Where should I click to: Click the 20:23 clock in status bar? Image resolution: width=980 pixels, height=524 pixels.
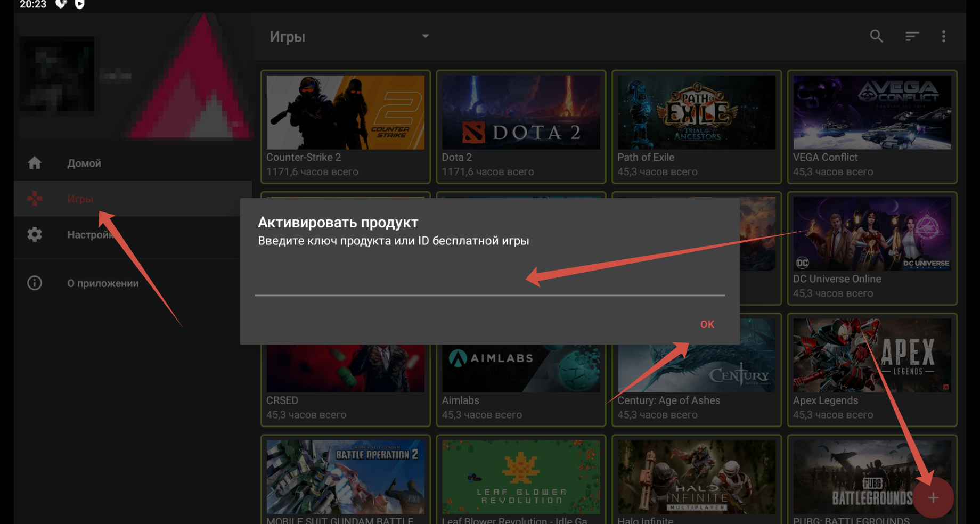pos(33,4)
